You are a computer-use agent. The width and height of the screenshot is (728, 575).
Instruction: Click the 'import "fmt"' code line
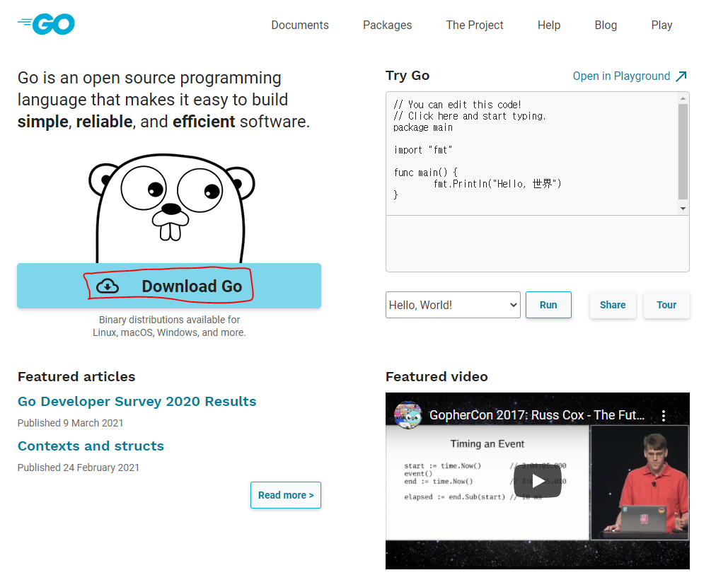pyautogui.click(x=423, y=150)
